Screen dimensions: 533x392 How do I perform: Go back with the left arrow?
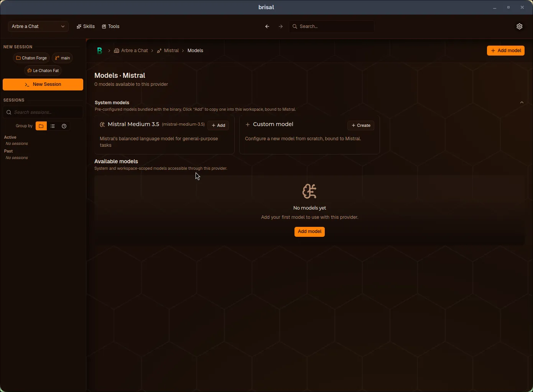pos(267,26)
